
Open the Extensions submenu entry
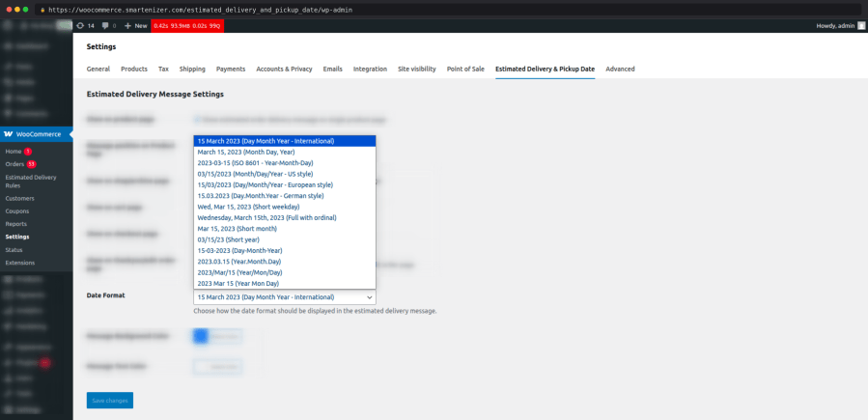tap(20, 263)
